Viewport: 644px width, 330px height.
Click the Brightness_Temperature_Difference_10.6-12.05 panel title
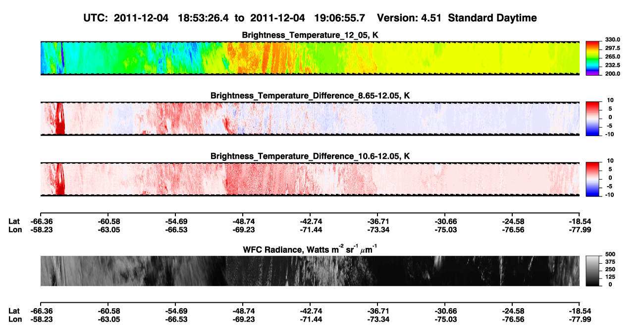(310, 156)
